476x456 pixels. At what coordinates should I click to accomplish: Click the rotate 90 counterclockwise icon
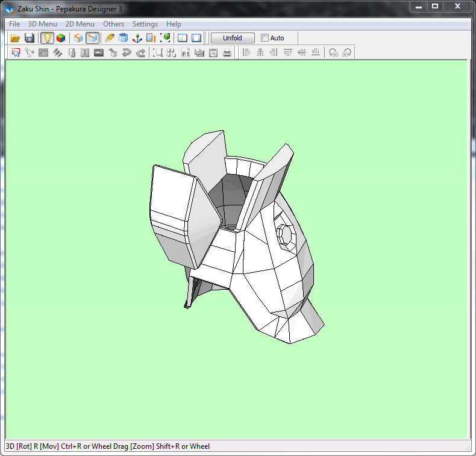click(333, 52)
